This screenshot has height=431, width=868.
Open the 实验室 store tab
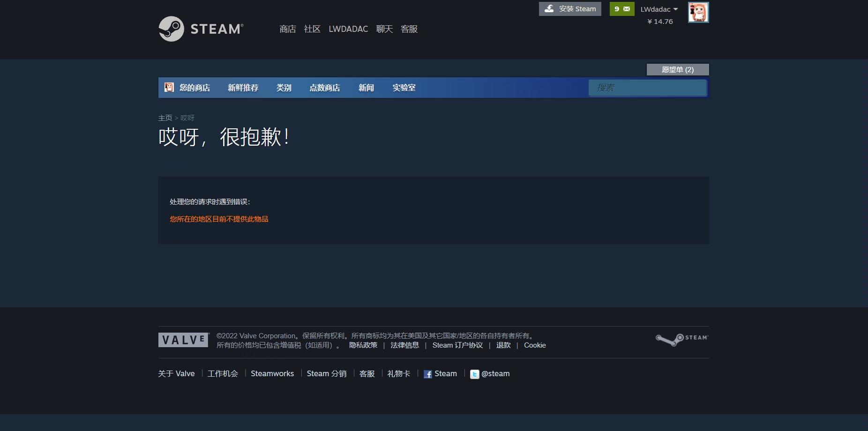point(404,88)
